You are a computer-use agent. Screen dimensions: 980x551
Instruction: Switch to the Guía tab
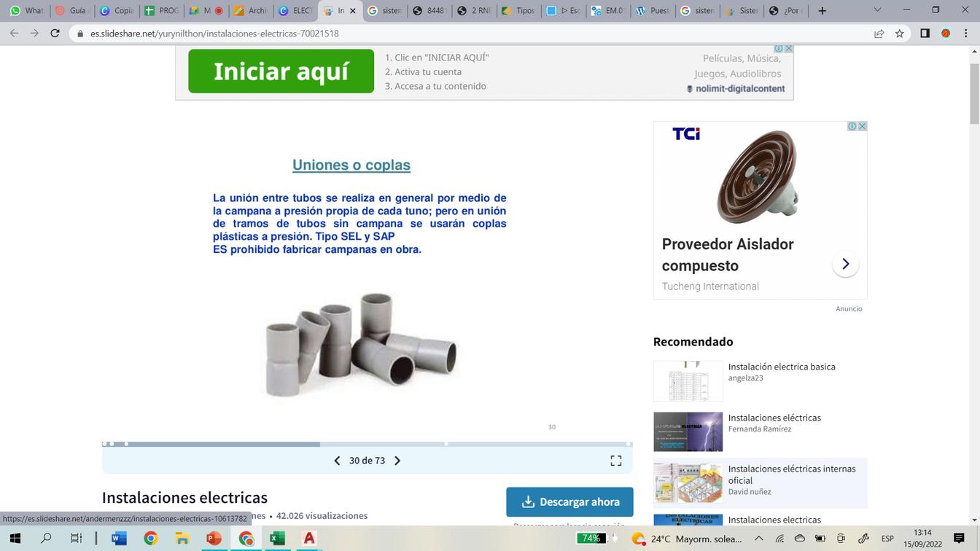pos(71,10)
